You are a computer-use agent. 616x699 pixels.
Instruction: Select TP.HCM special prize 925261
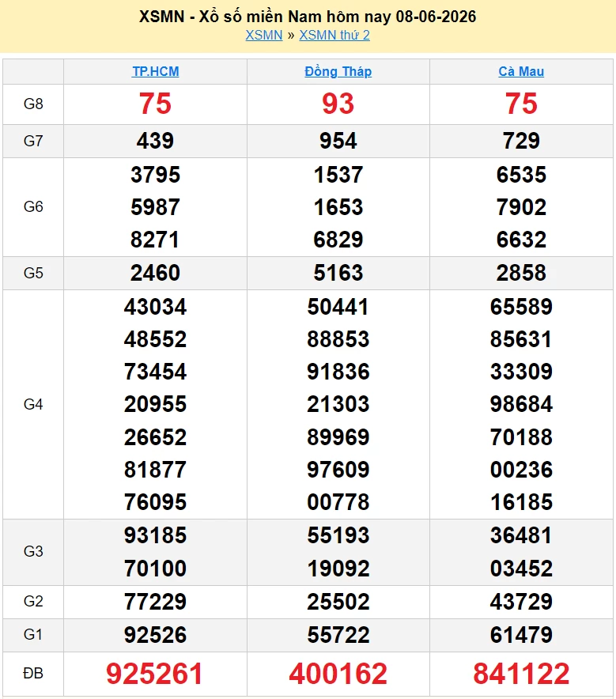click(x=154, y=674)
